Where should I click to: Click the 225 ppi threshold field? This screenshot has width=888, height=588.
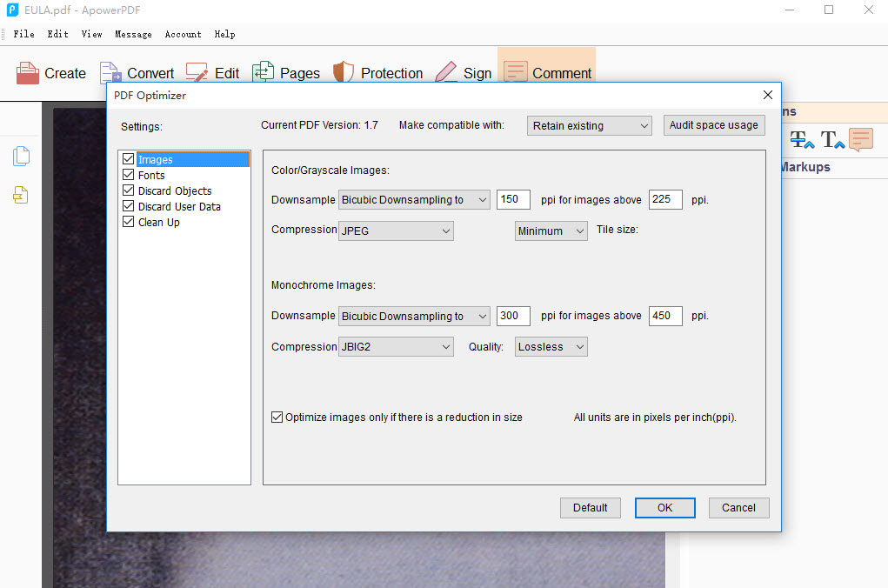665,199
